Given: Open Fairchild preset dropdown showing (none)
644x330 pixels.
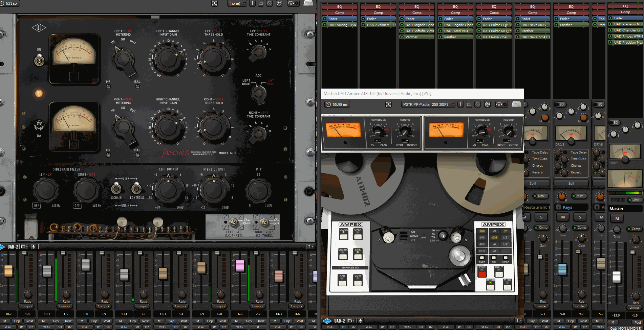Looking at the screenshot, I should 237,3.
